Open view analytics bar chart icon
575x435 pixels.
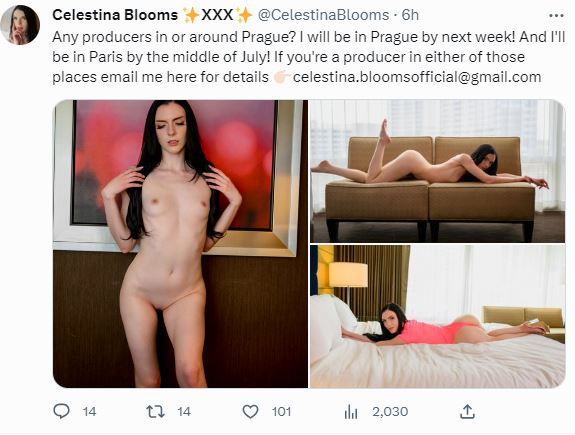click(x=351, y=412)
